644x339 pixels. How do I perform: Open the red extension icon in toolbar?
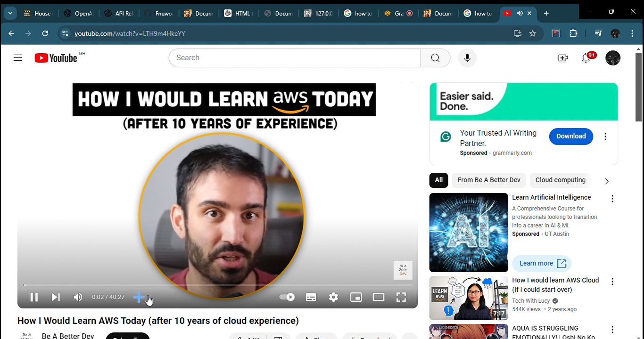[556, 33]
